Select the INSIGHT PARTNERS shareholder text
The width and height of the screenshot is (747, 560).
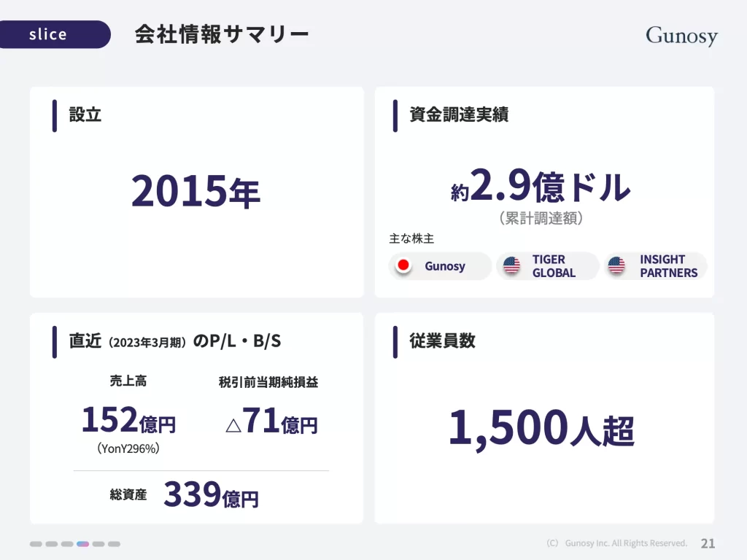pos(668,266)
